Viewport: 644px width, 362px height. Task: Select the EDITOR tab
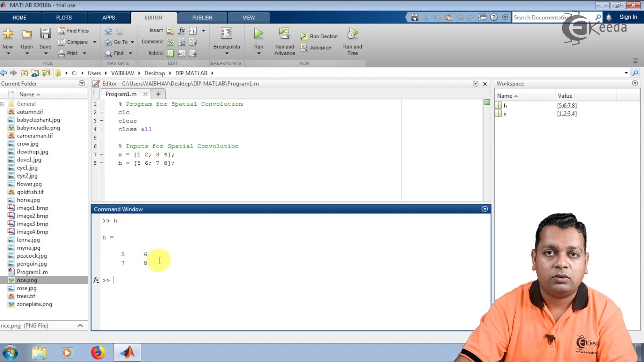coord(153,17)
